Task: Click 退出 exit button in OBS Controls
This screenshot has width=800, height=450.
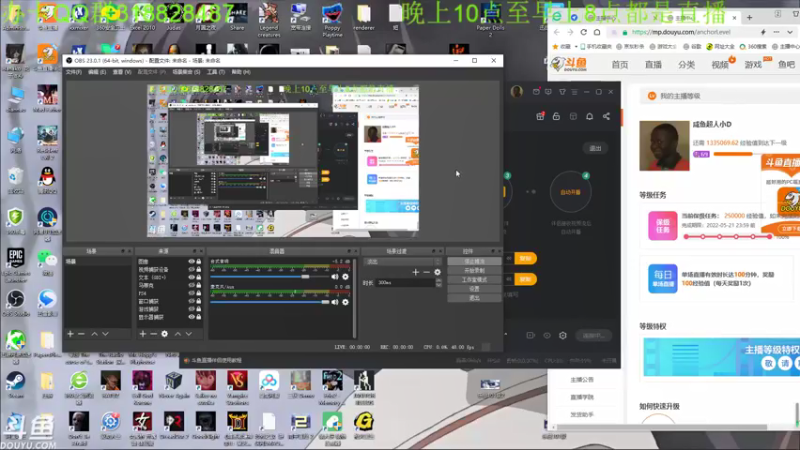Action: tap(474, 298)
